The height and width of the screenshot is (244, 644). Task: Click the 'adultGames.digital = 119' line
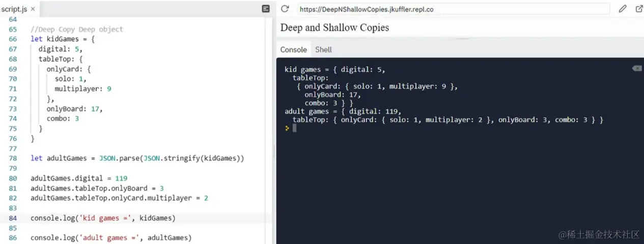[x=79, y=178]
